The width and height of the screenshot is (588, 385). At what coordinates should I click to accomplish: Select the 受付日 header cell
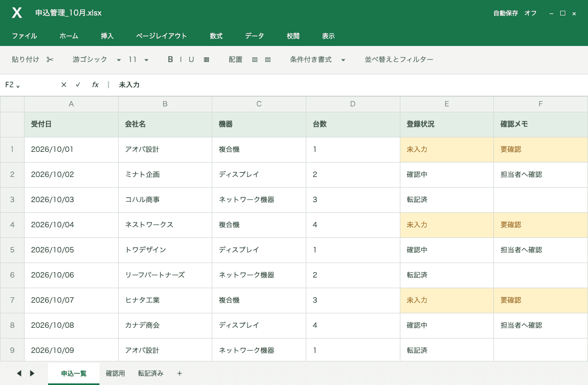point(71,124)
